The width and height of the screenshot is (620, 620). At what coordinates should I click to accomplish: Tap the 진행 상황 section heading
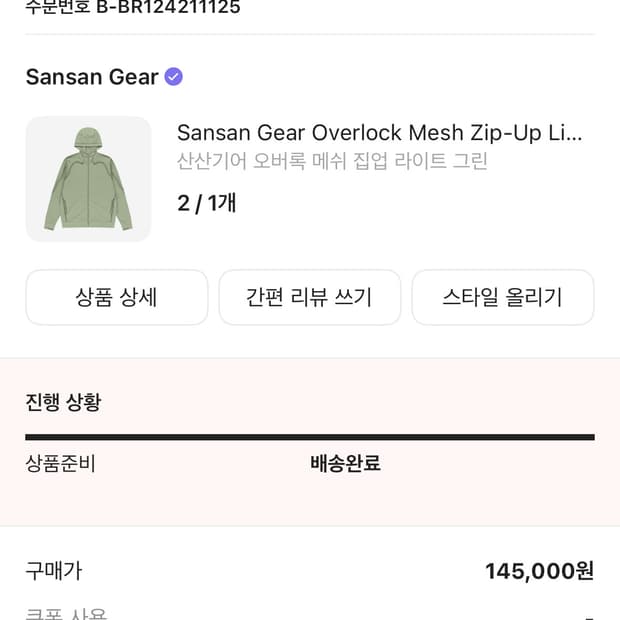coord(63,402)
